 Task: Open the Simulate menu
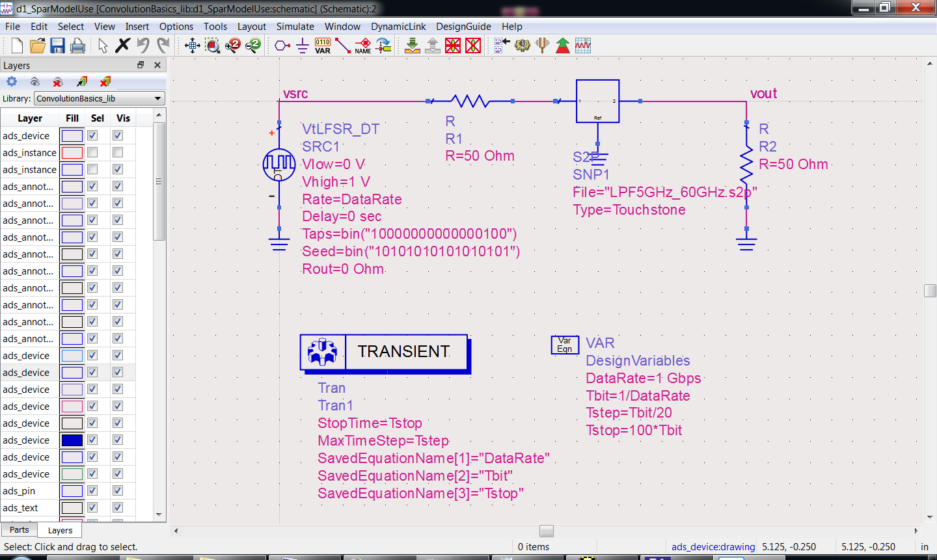click(295, 27)
